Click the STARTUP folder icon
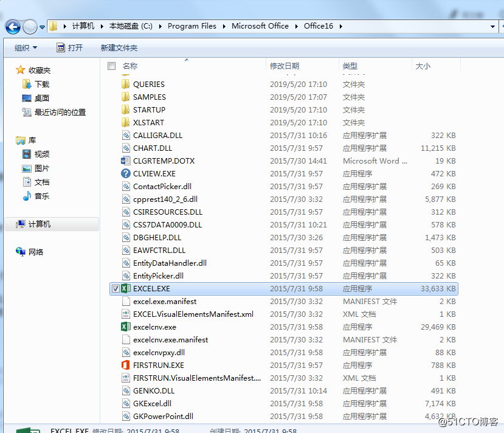The width and height of the screenshot is (504, 433). coord(126,109)
